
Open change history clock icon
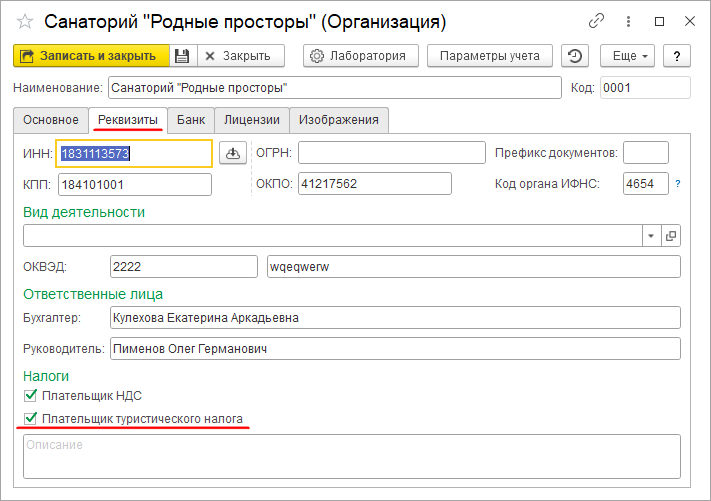(575, 56)
